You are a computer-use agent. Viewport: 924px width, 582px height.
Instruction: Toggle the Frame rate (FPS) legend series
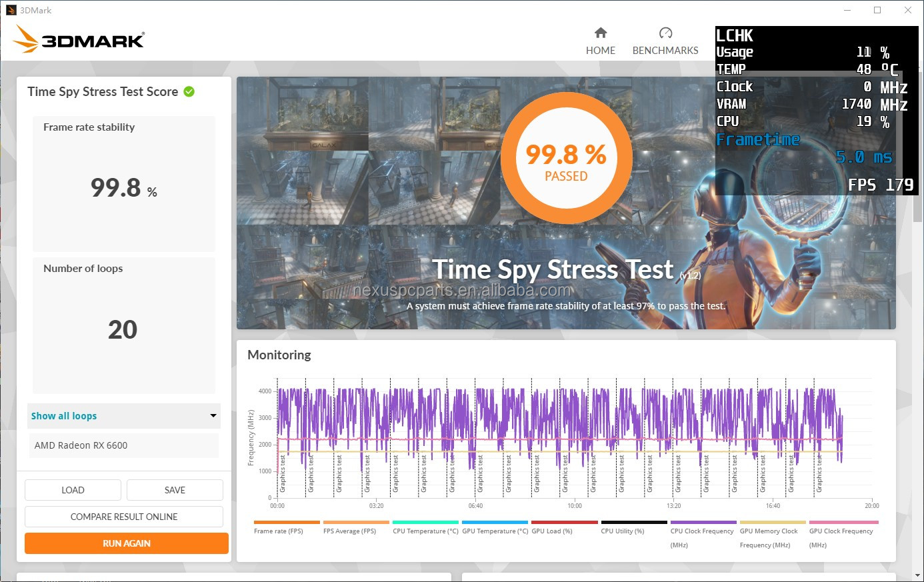point(279,531)
